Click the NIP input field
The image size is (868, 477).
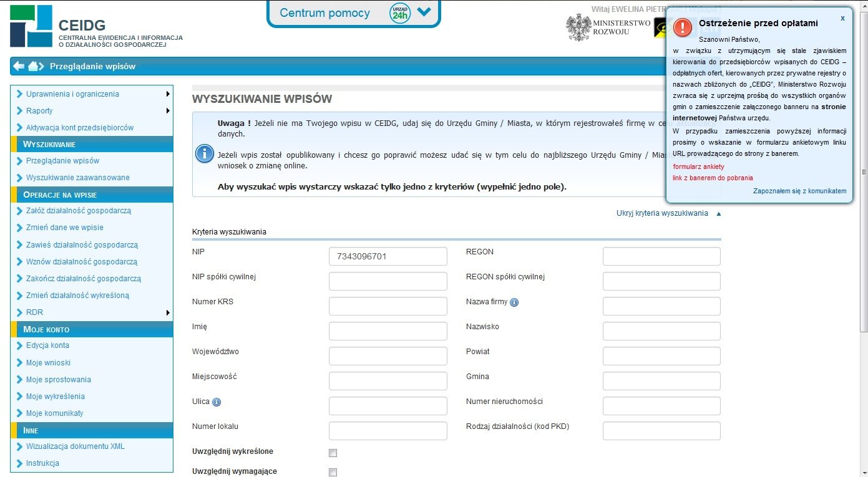click(x=388, y=256)
